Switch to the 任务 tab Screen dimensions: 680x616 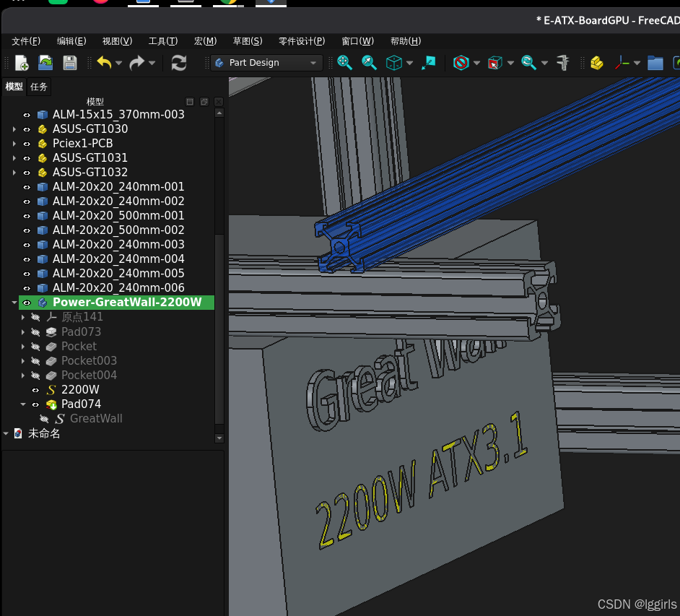(x=38, y=87)
